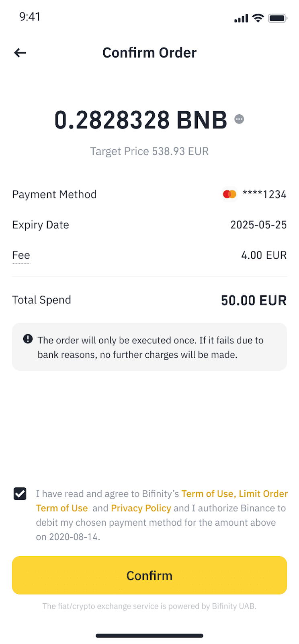Tap the home indicator bar
Image resolution: width=299 pixels, height=644 pixels.
pyautogui.click(x=149, y=636)
